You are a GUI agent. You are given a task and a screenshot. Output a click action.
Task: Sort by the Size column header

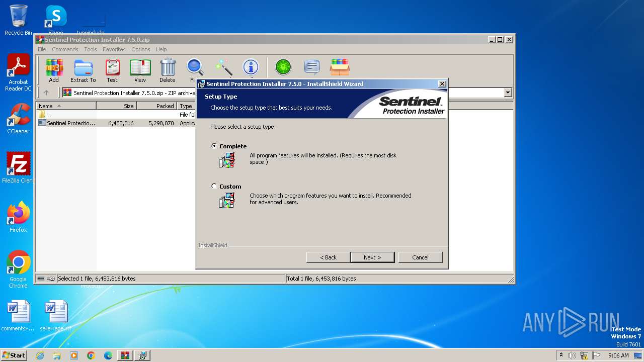click(116, 106)
